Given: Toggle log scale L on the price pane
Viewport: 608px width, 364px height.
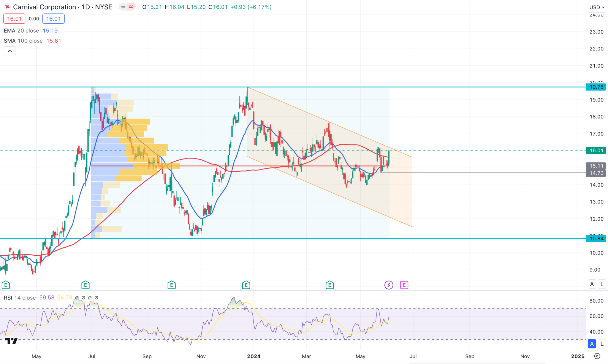Looking at the screenshot, I should (602, 284).
